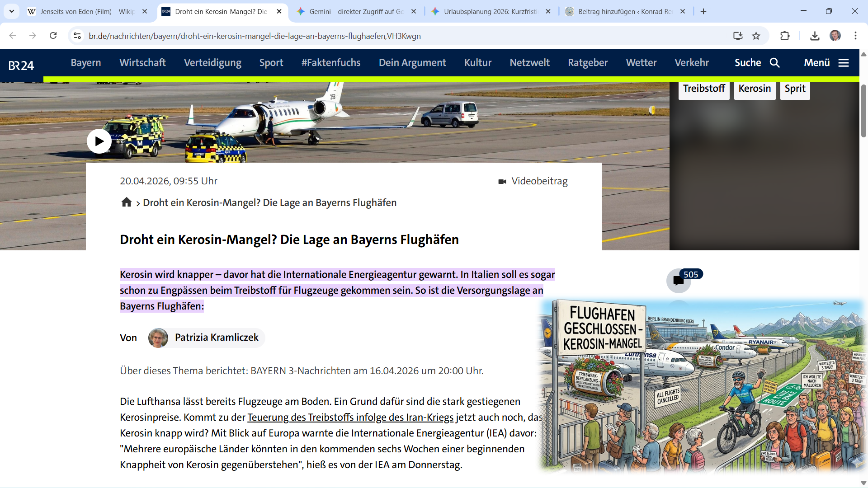868x488 pixels.
Task: Play the video with the play button
Action: pos(99,141)
